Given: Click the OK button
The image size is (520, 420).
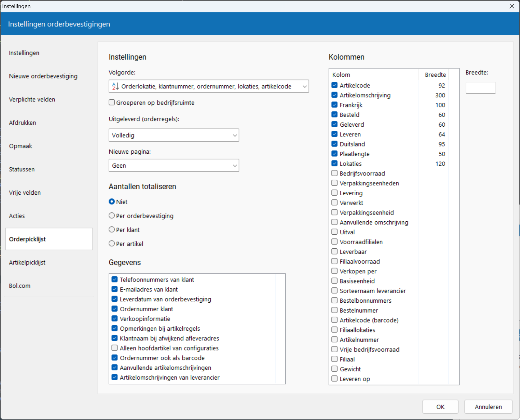Looking at the screenshot, I should pyautogui.click(x=440, y=407).
